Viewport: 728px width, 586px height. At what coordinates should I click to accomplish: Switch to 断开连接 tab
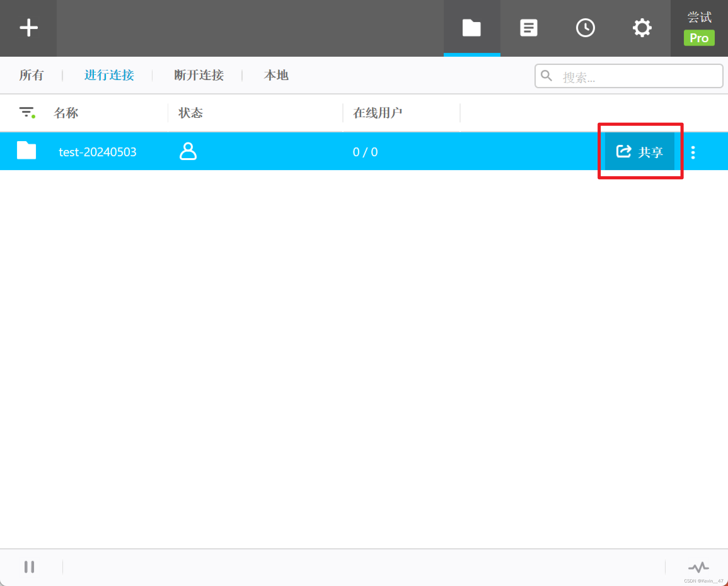(199, 75)
